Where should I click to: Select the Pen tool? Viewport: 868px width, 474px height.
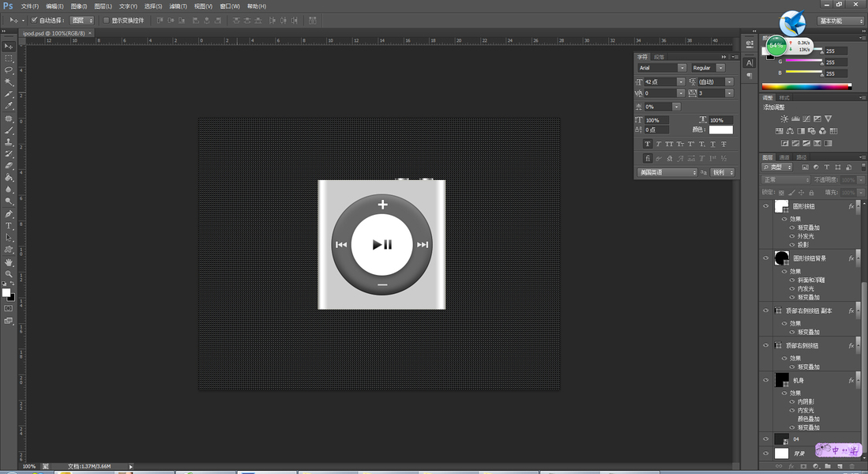click(9, 214)
